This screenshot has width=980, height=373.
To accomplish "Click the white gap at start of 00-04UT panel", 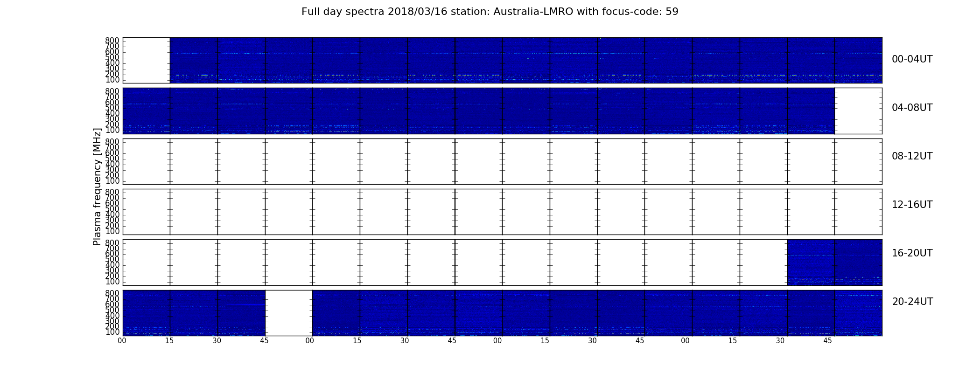I will click(147, 60).
